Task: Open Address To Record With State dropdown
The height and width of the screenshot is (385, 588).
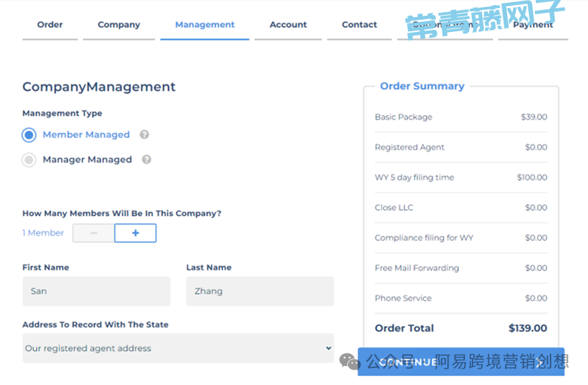Action: coord(177,348)
